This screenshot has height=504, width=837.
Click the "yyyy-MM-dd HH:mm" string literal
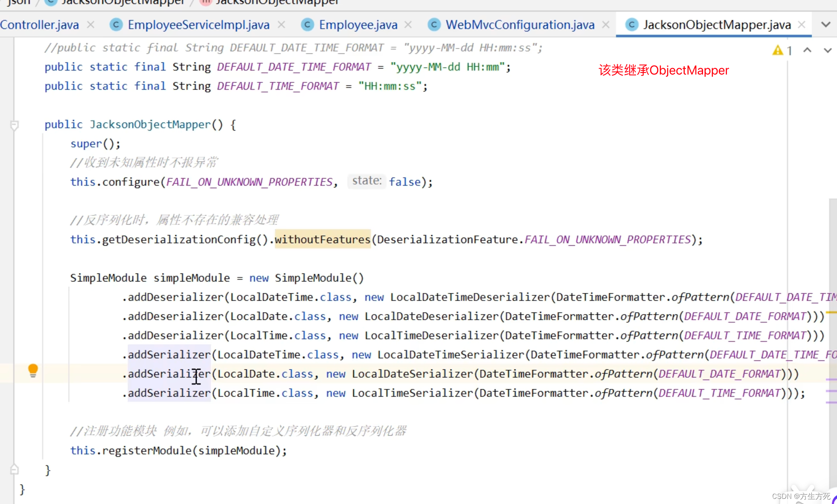tap(448, 67)
